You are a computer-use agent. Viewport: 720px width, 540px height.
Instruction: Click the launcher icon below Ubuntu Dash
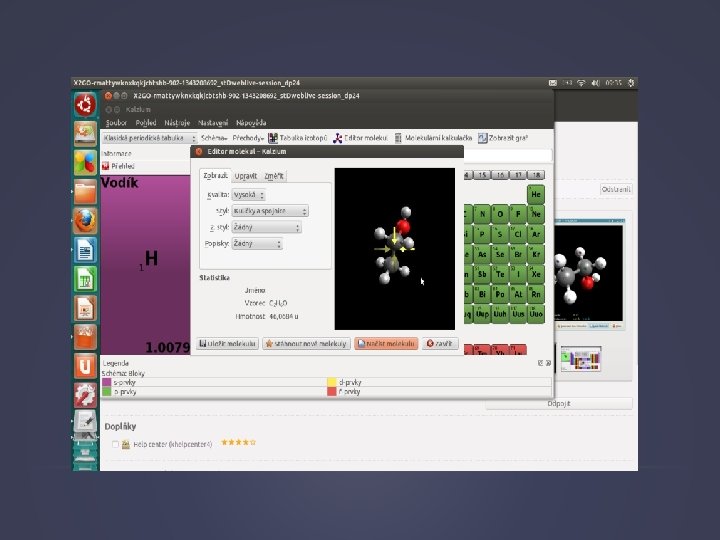click(85, 134)
